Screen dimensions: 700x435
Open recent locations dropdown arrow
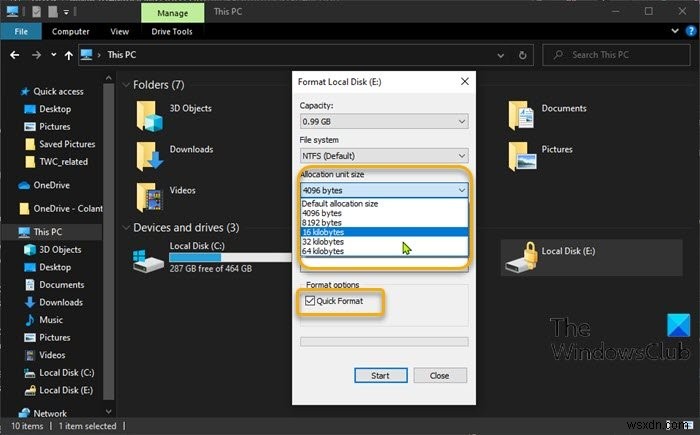tap(54, 55)
